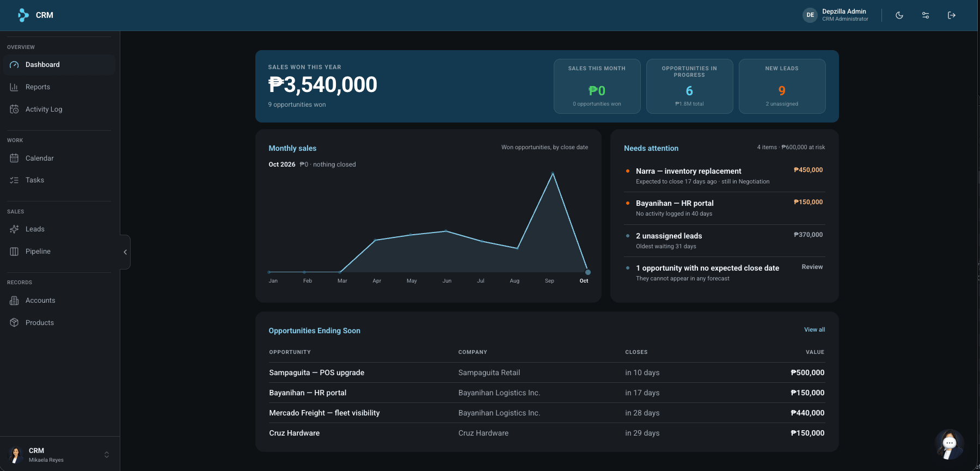The width and height of the screenshot is (980, 471).
Task: Open the New Leads card
Action: (782, 86)
